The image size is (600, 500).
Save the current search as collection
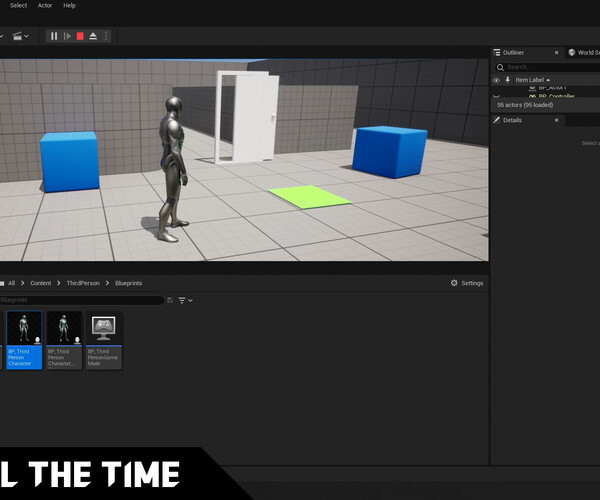pyautogui.click(x=170, y=300)
